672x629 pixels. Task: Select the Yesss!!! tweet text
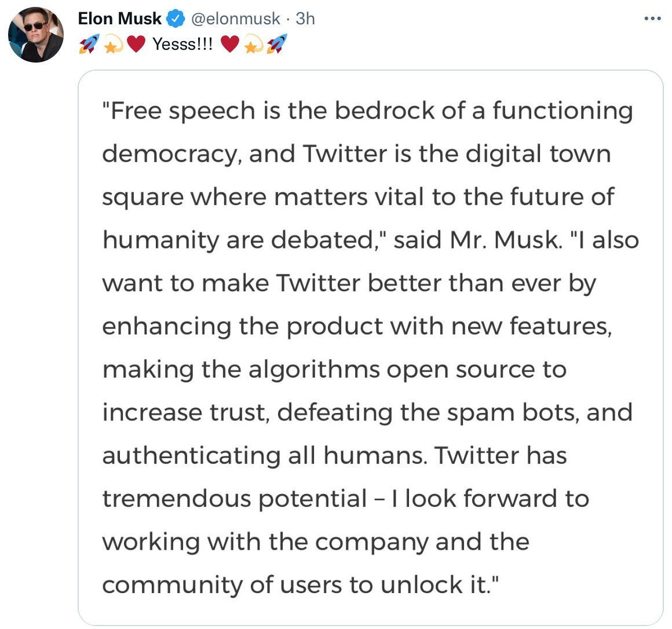tap(182, 45)
